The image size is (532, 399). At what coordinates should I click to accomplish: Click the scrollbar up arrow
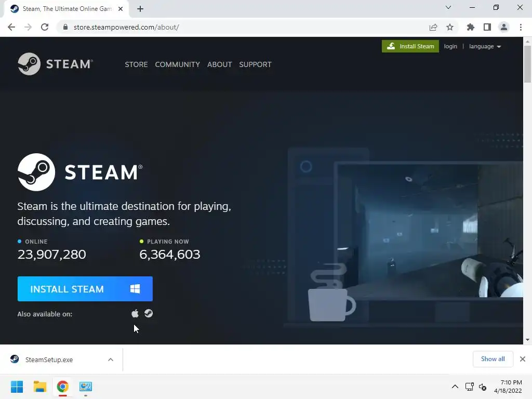tap(527, 41)
